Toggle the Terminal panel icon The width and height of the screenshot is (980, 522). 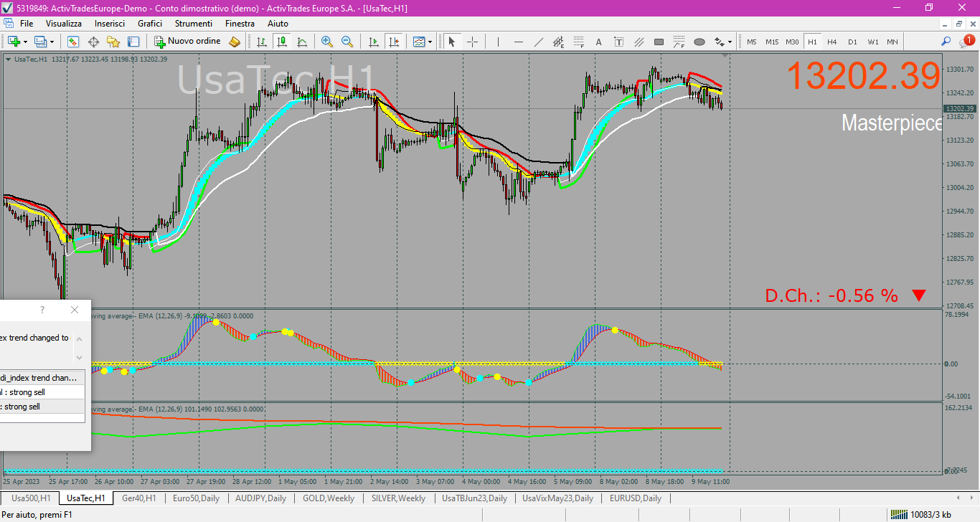[133, 42]
